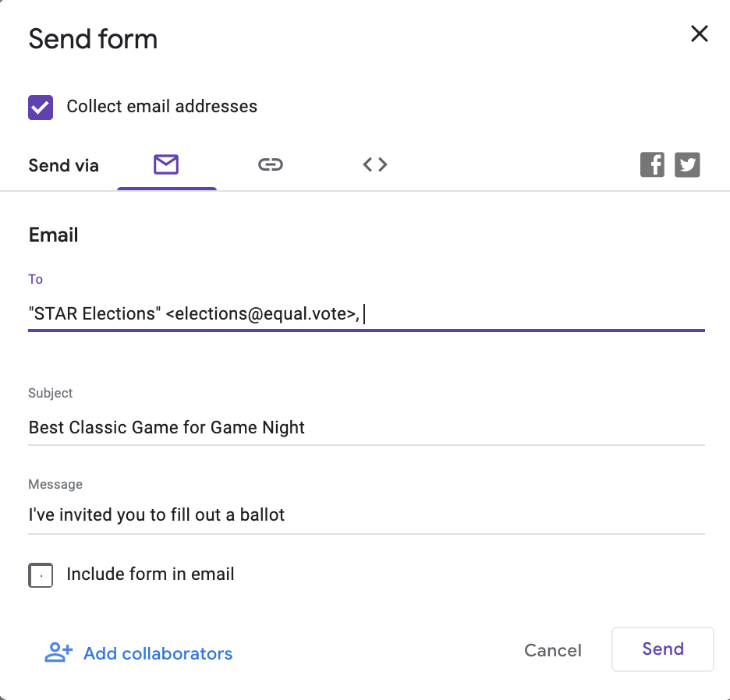Select the email envelope send-via tab
The height and width of the screenshot is (700, 730).
(166, 164)
